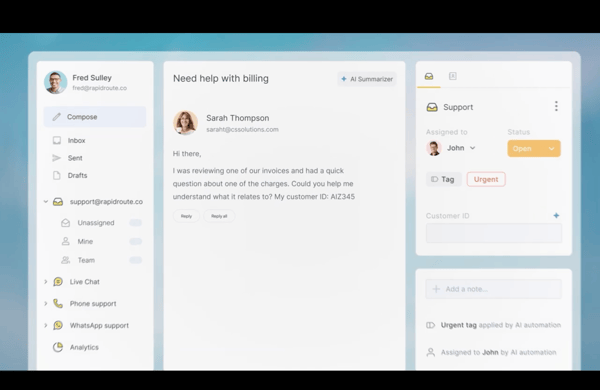Click the WhatsApp support icon
Image resolution: width=600 pixels, height=390 pixels.
click(x=58, y=325)
